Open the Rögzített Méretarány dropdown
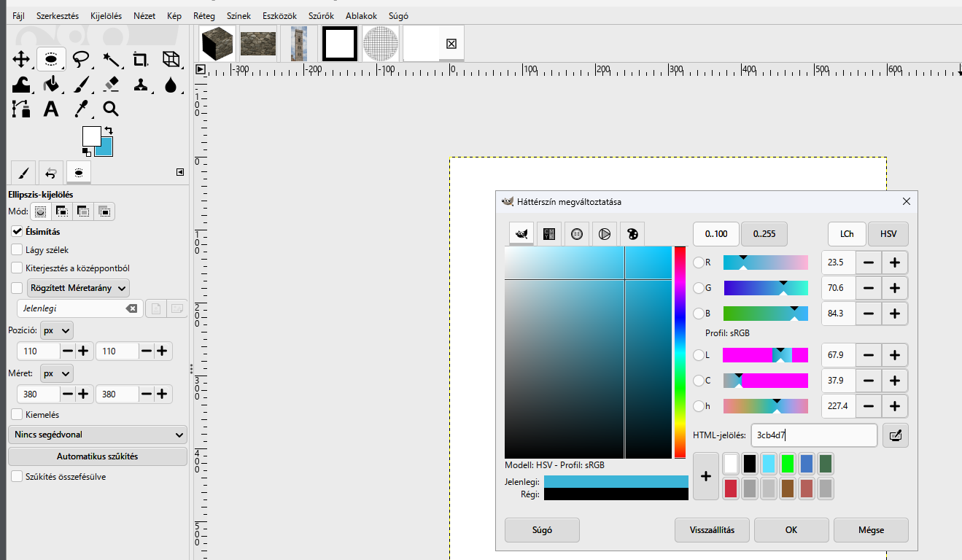962x560 pixels. click(78, 287)
